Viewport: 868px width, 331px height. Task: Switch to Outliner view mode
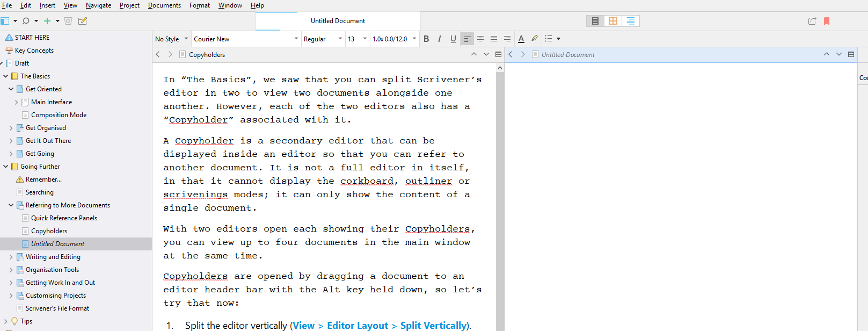[x=630, y=21]
